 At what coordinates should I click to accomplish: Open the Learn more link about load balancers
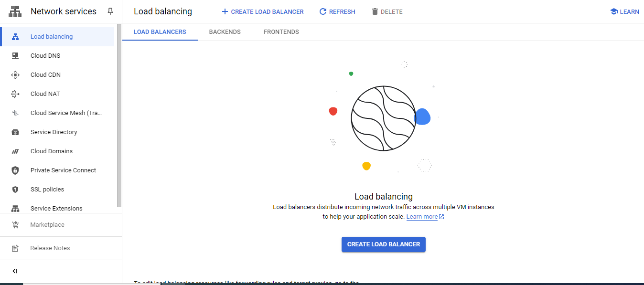(x=422, y=216)
